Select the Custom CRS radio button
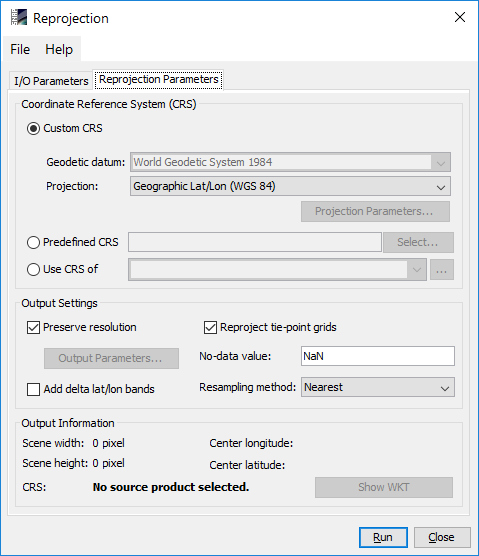 [33, 128]
